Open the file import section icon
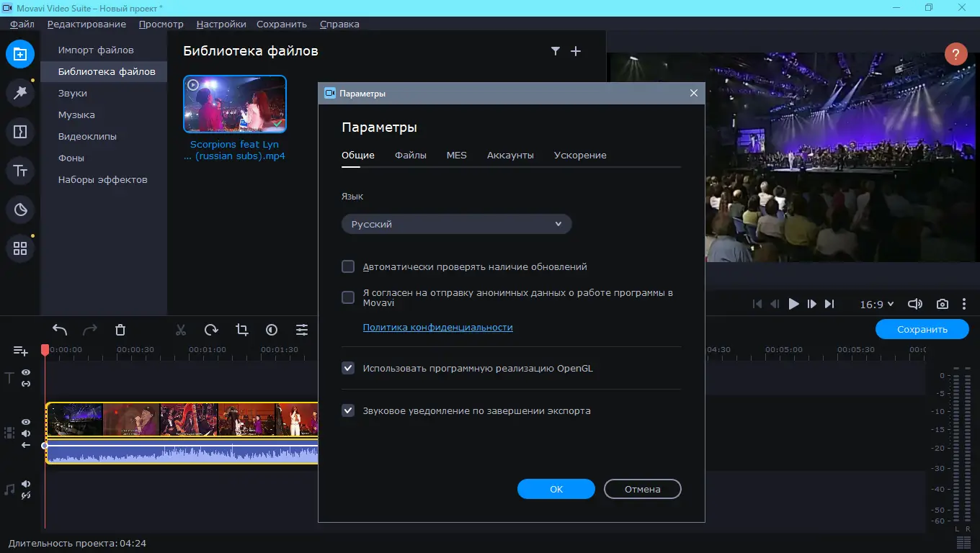 click(x=20, y=54)
